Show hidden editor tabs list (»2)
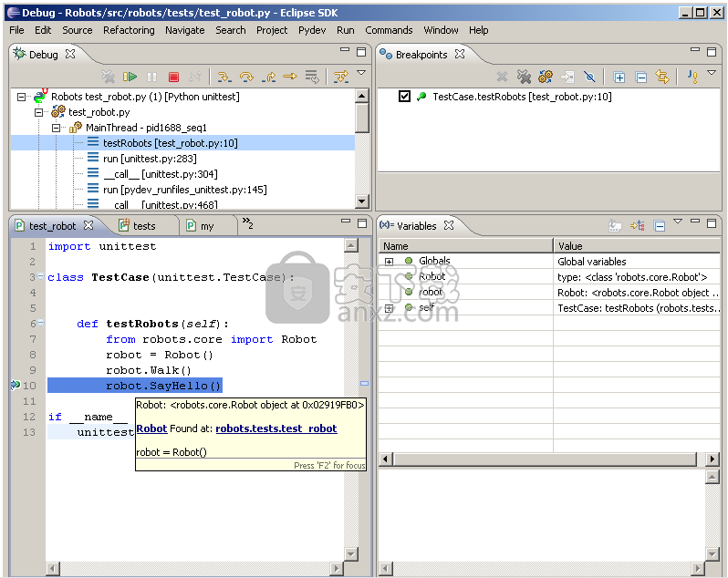 click(x=248, y=223)
